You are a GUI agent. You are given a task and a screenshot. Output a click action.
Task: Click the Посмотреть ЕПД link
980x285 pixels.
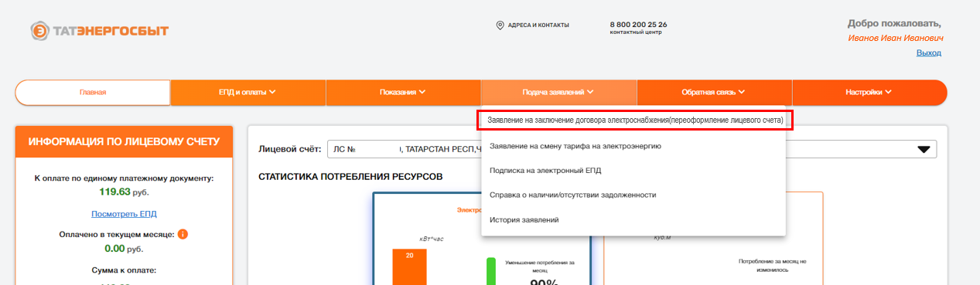pos(124,213)
